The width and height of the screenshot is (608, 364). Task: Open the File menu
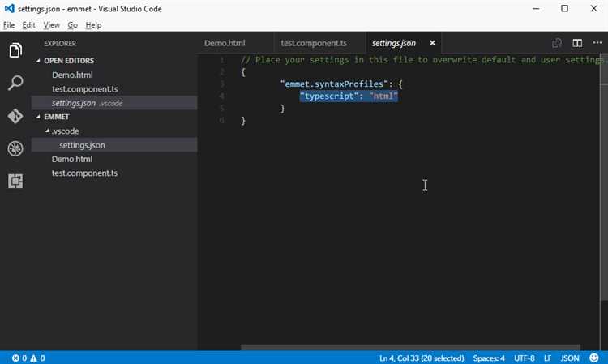(x=9, y=25)
